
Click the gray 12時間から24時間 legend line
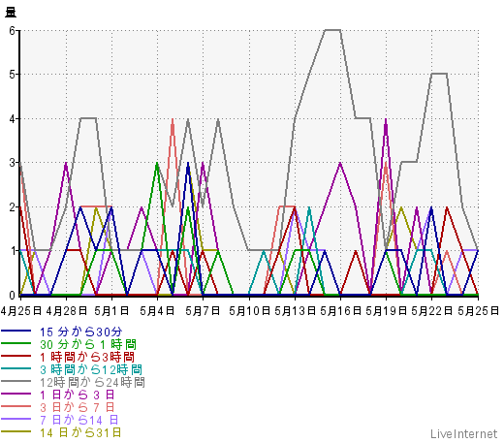tap(16, 381)
